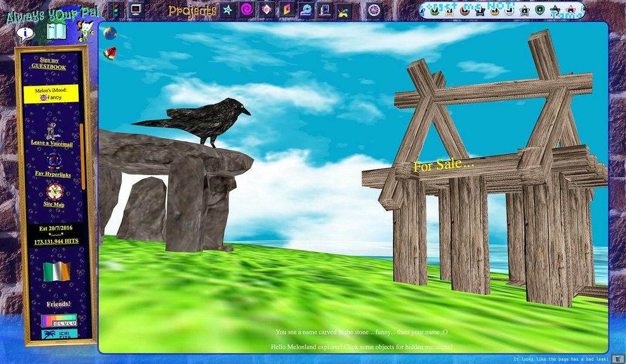Open the cyan star project icon
The image size is (626, 364).
coord(227,10)
